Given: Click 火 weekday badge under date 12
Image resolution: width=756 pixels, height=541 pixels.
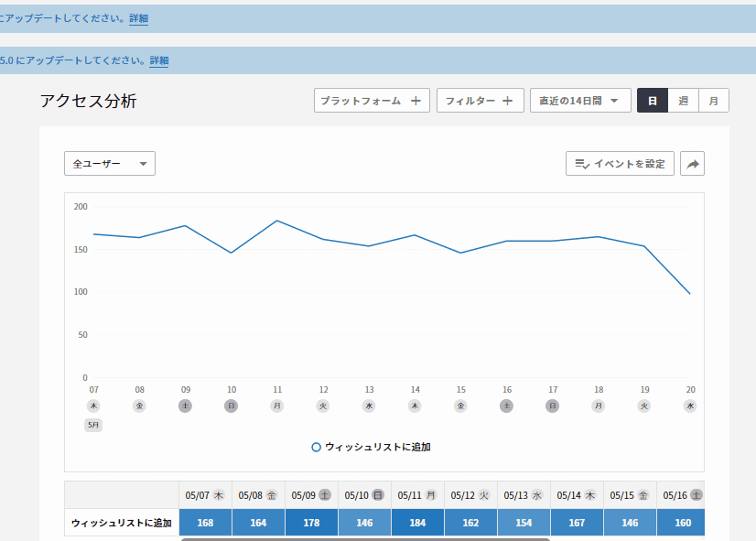Looking at the screenshot, I should point(323,406).
